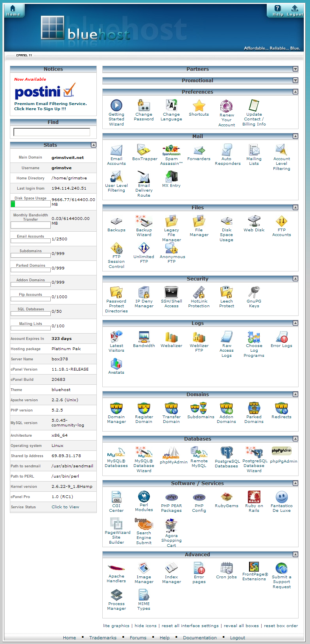View Latest Visitors log
The image size is (310, 644).
116,342
